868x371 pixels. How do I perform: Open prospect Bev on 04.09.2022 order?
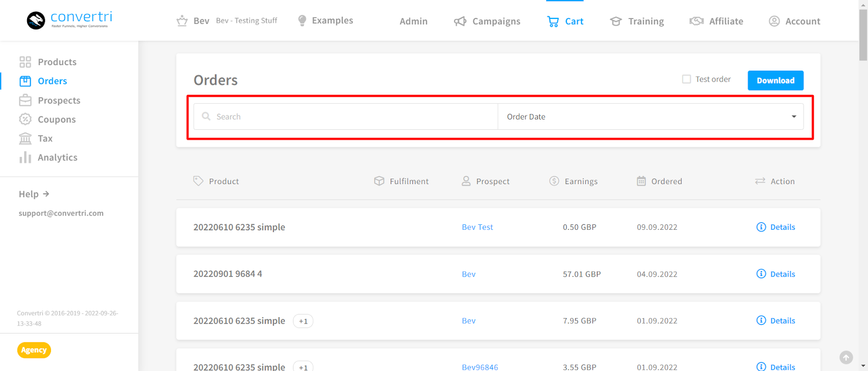pos(469,274)
